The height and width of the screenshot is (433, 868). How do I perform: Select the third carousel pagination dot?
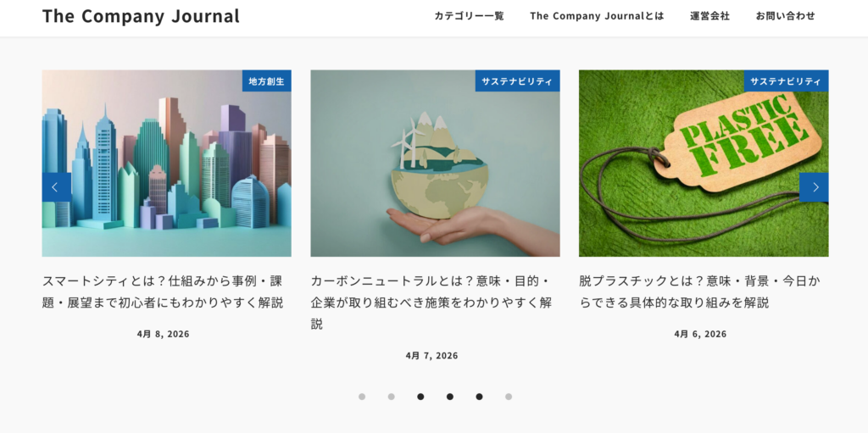(420, 397)
